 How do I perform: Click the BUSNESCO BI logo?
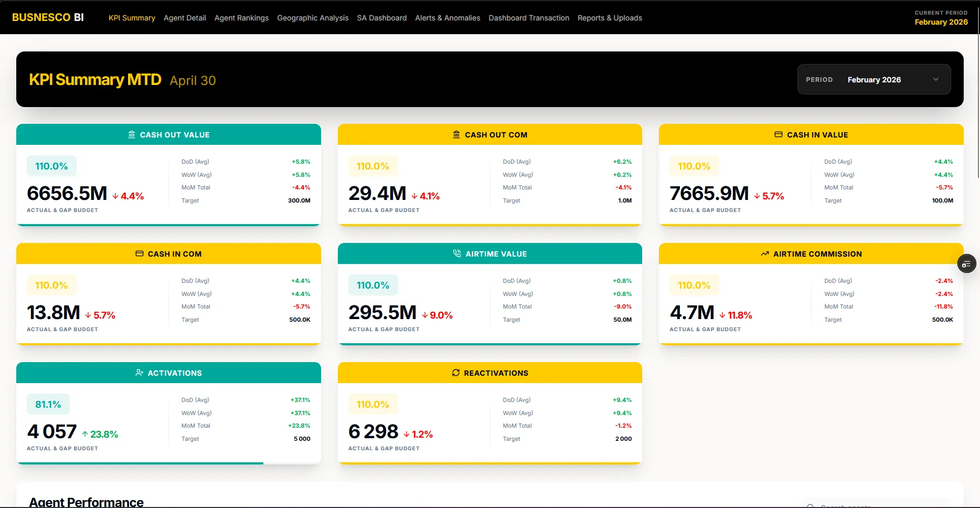(48, 17)
